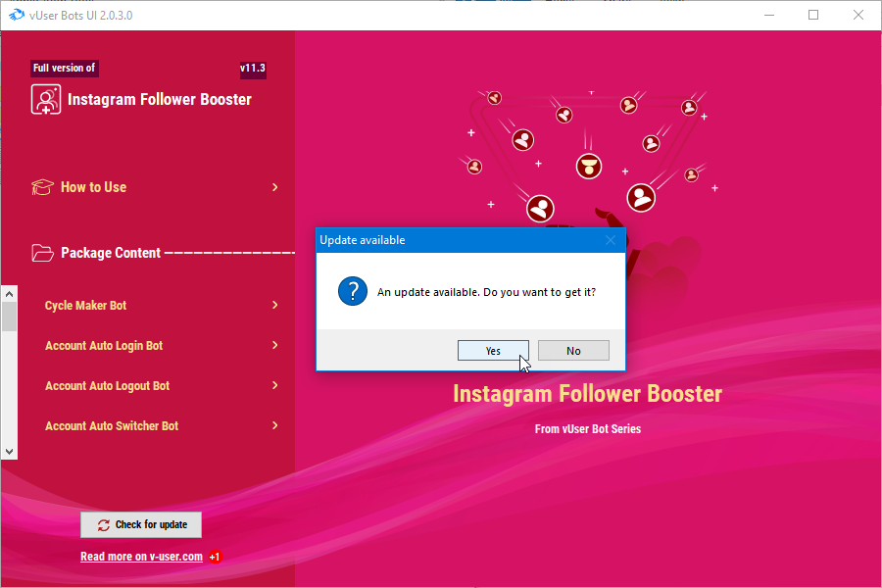Click the blue question mark dialog icon

tap(353, 291)
